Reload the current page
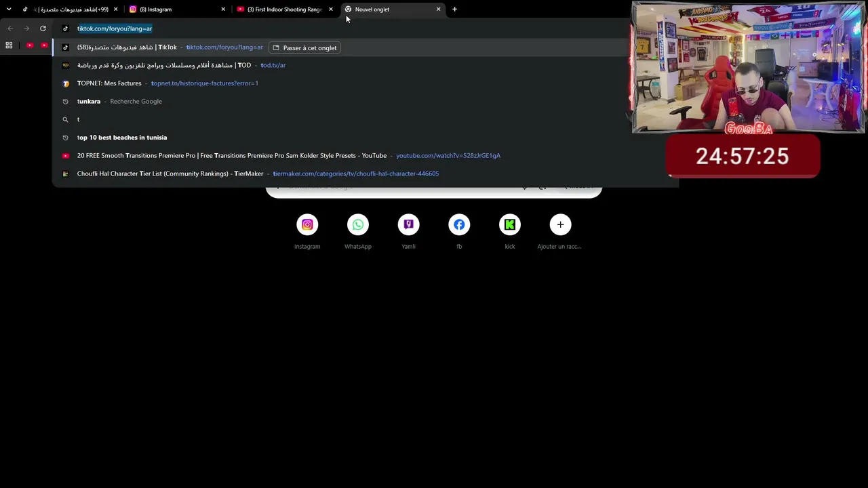This screenshot has width=868, height=488. coord(43,28)
